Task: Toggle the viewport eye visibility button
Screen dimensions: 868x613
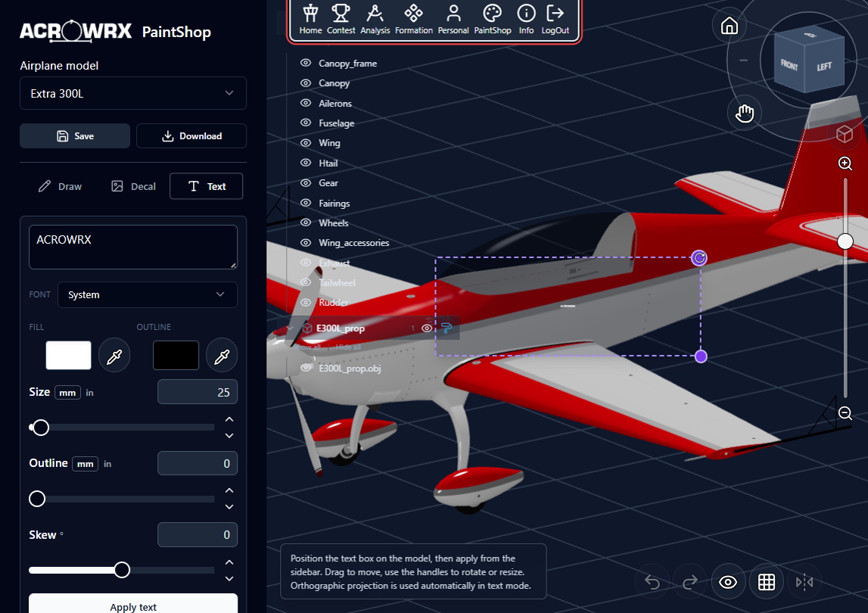Action: click(728, 582)
